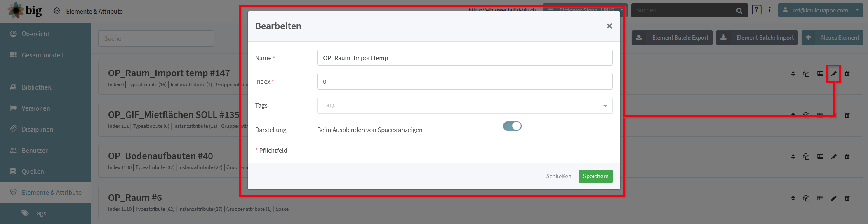
Task: Click copy icon for OP_Raum_Import temp
Action: pyautogui.click(x=806, y=74)
